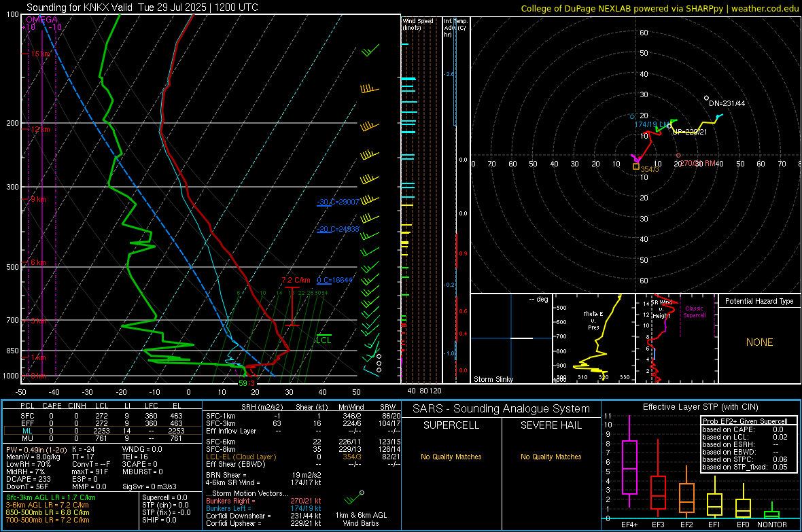Click the '-20 C=24938' level label

(338, 229)
